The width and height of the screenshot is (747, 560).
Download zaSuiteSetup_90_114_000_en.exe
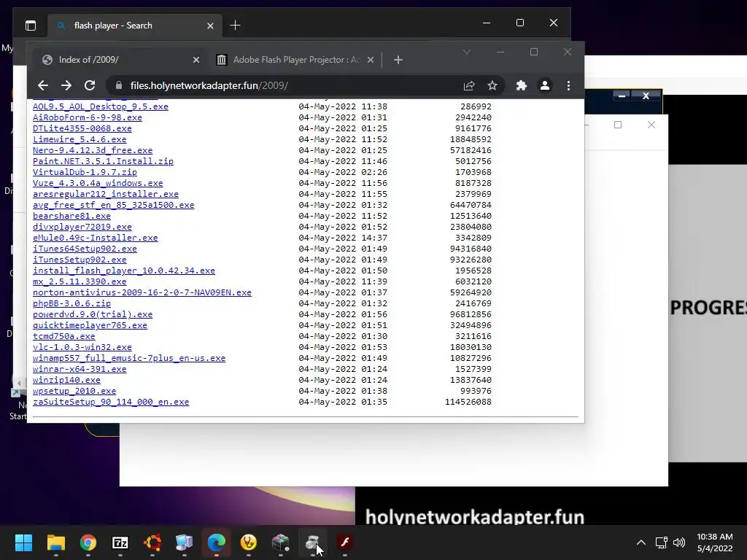pyautogui.click(x=111, y=402)
